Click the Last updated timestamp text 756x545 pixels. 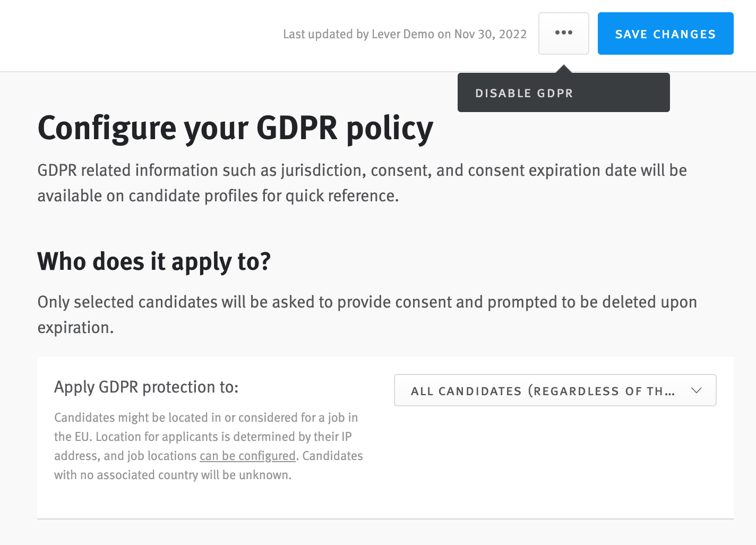(x=405, y=33)
